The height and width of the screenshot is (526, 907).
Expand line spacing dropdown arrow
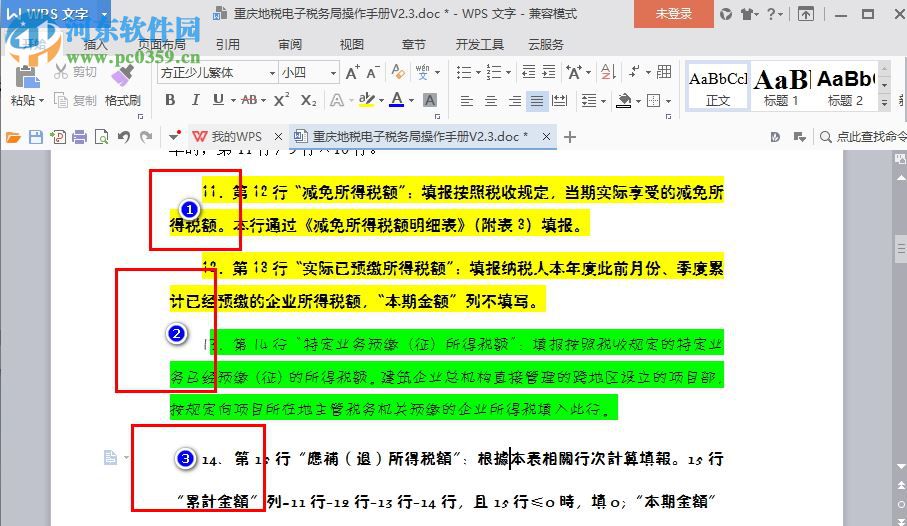click(x=603, y=101)
